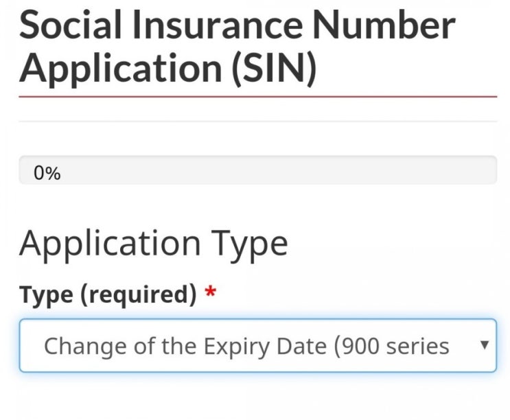Click the 0% progress bar
This screenshot has width=510, height=420.
click(x=257, y=170)
